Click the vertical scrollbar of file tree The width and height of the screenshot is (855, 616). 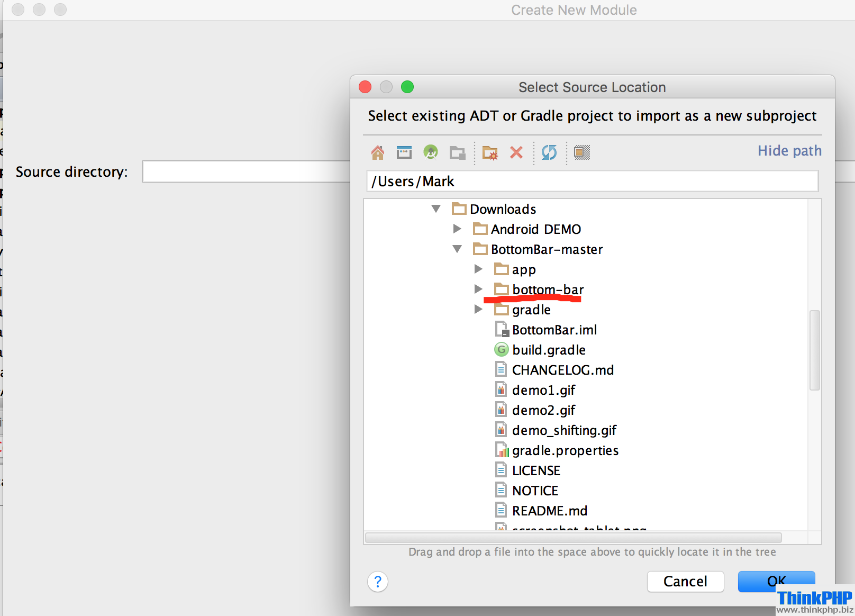[x=815, y=350]
